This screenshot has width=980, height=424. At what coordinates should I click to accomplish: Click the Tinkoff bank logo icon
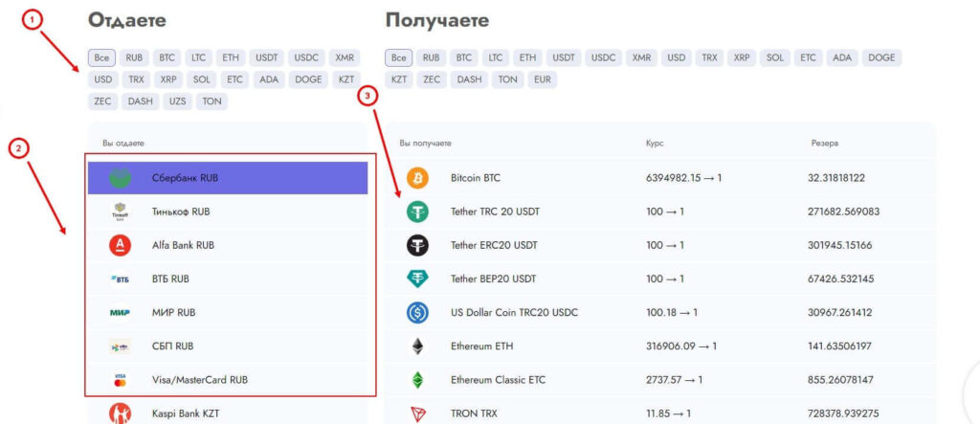(121, 212)
